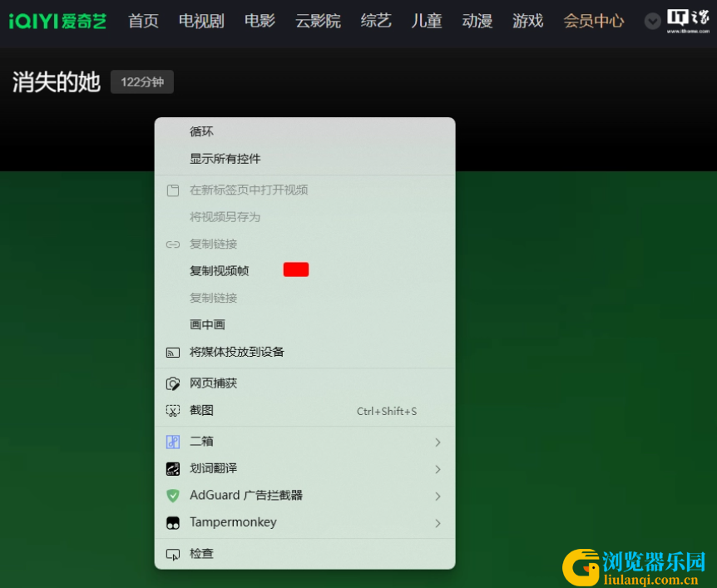717x588 pixels.
Task: Click the 划词翻译 extension icon
Action: click(173, 469)
